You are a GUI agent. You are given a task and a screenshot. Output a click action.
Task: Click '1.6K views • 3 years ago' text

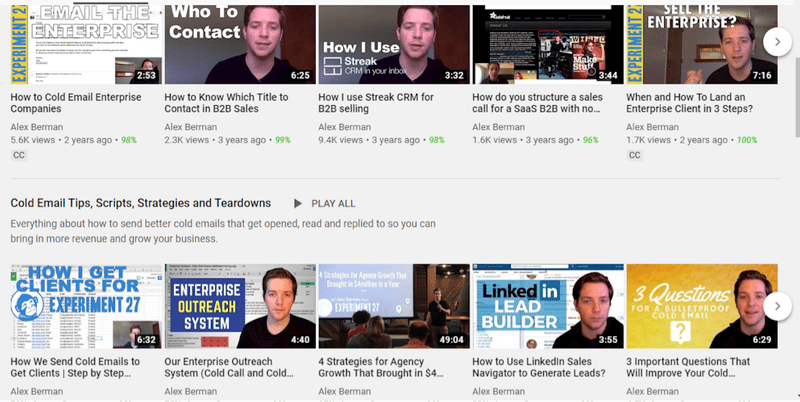tap(523, 140)
